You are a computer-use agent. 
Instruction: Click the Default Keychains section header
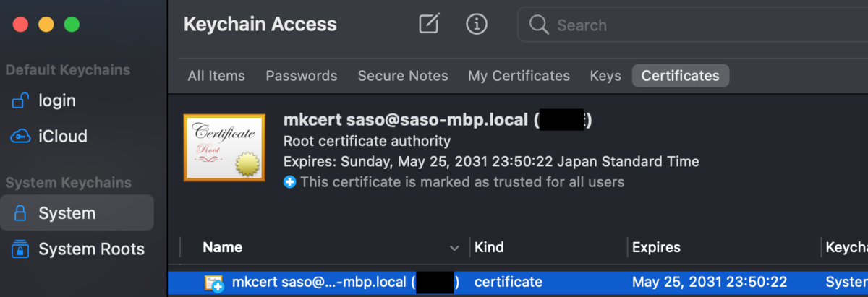68,70
